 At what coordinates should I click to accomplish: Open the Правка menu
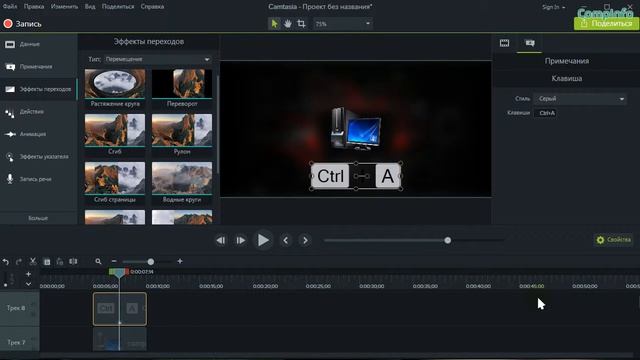tap(34, 7)
